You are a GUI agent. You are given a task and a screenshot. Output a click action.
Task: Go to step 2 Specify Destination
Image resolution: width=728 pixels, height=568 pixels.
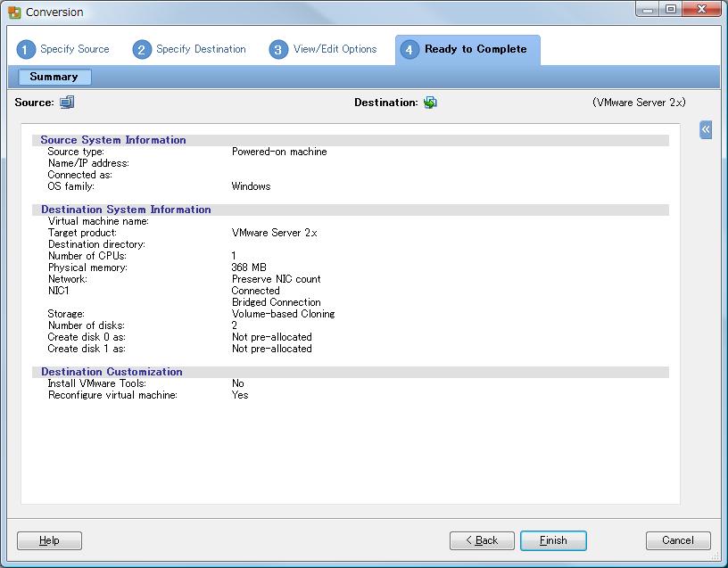point(189,49)
